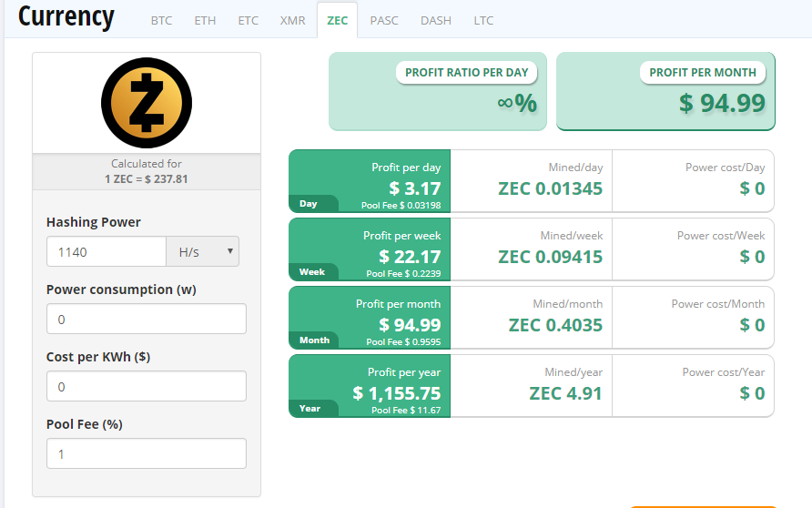The height and width of the screenshot is (508, 812).
Task: Open the ETC currency tab
Action: pos(248,20)
